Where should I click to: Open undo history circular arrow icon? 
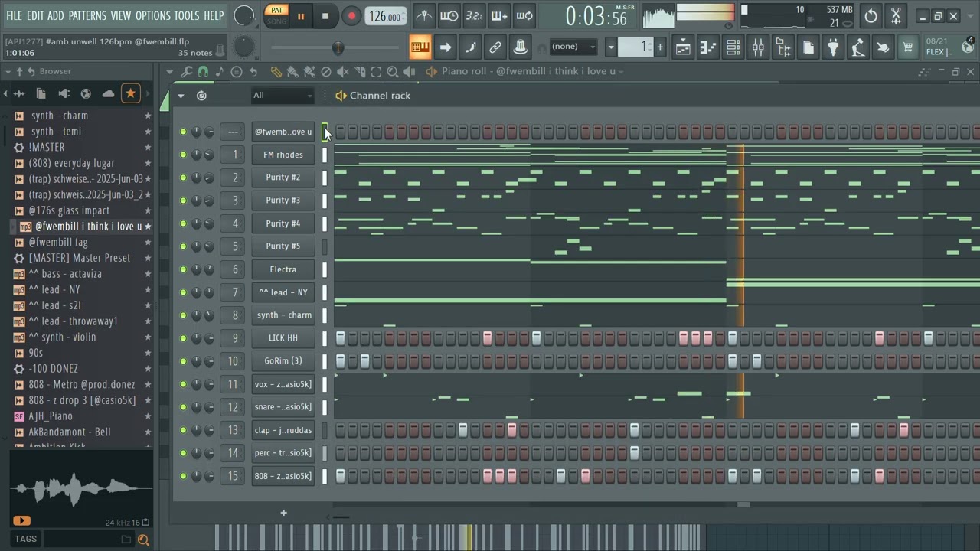click(871, 15)
